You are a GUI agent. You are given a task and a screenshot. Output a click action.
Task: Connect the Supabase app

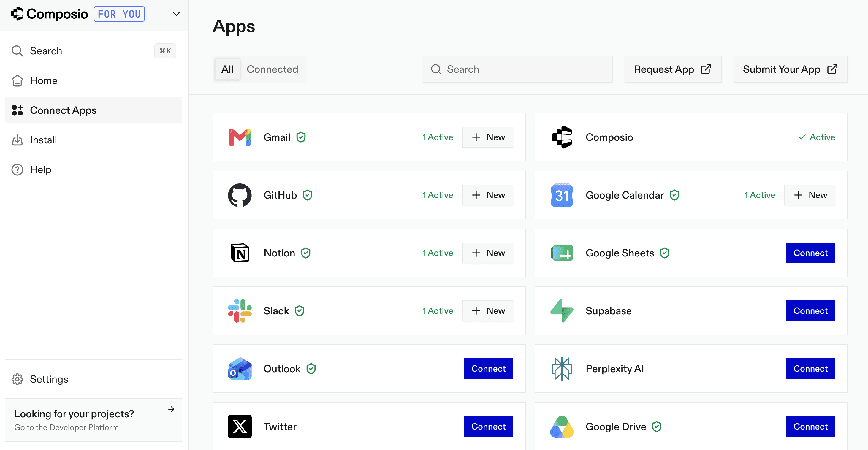coord(810,311)
